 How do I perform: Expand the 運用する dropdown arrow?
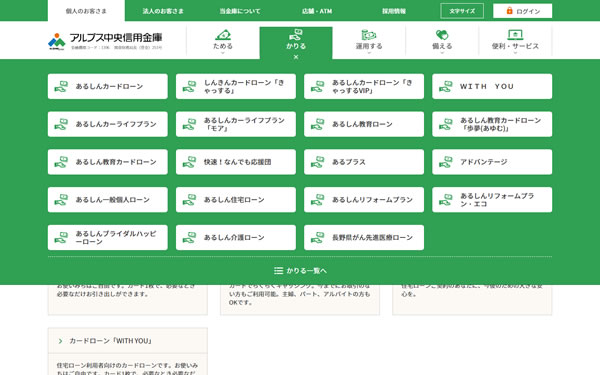coord(369,53)
